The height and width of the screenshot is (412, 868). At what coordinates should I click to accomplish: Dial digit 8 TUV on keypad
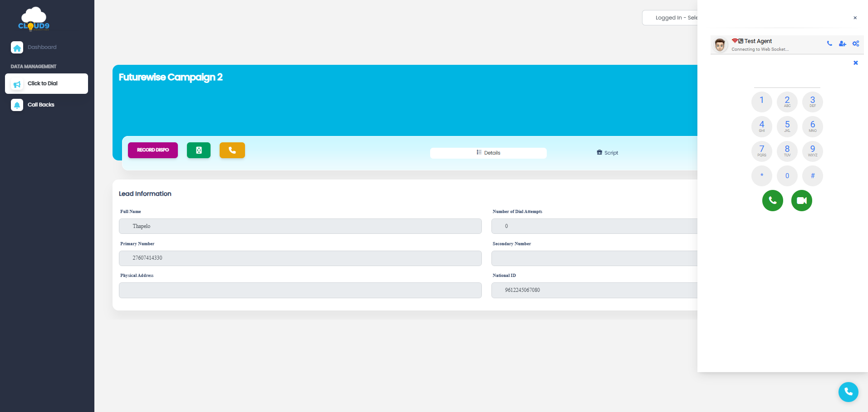pyautogui.click(x=787, y=151)
